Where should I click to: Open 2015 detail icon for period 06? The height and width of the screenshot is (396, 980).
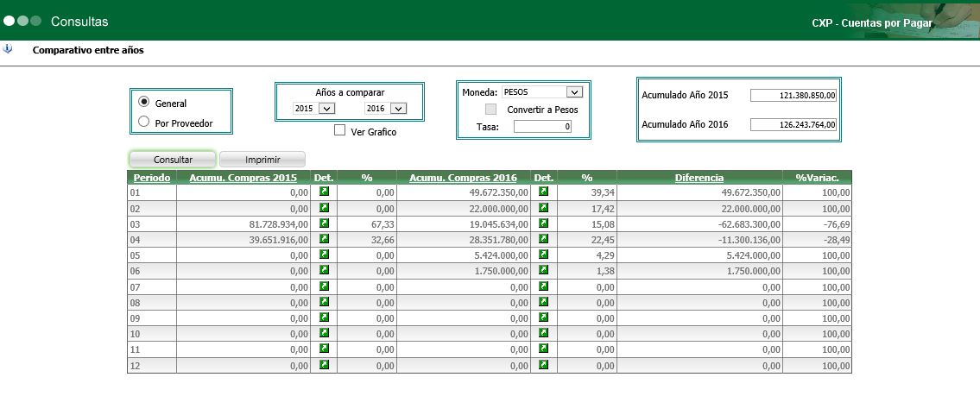tap(324, 270)
